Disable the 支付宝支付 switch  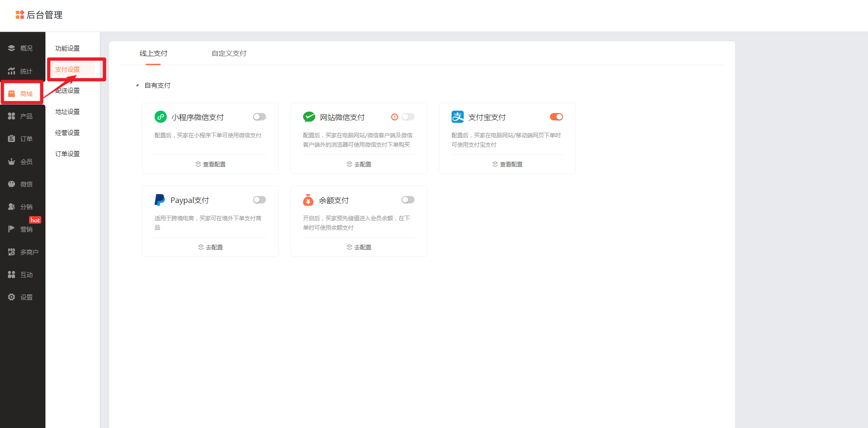[556, 117]
